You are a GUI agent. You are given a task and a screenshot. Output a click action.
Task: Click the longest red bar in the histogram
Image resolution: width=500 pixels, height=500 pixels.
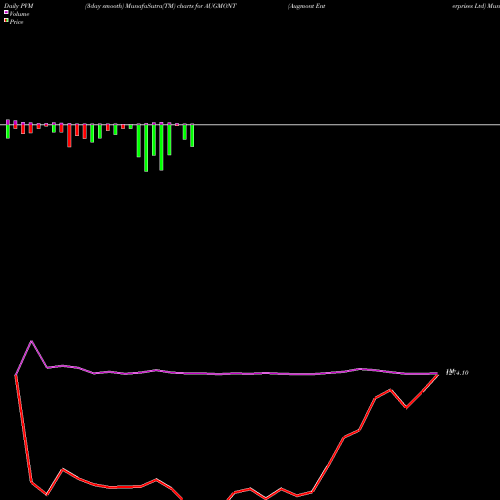(x=69, y=135)
